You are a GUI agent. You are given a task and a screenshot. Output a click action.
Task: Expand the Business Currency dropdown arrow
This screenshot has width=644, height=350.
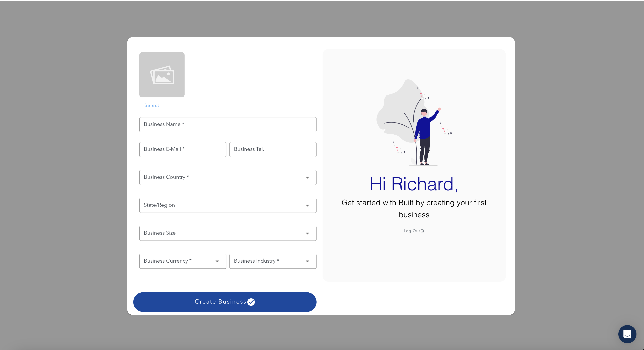(217, 261)
